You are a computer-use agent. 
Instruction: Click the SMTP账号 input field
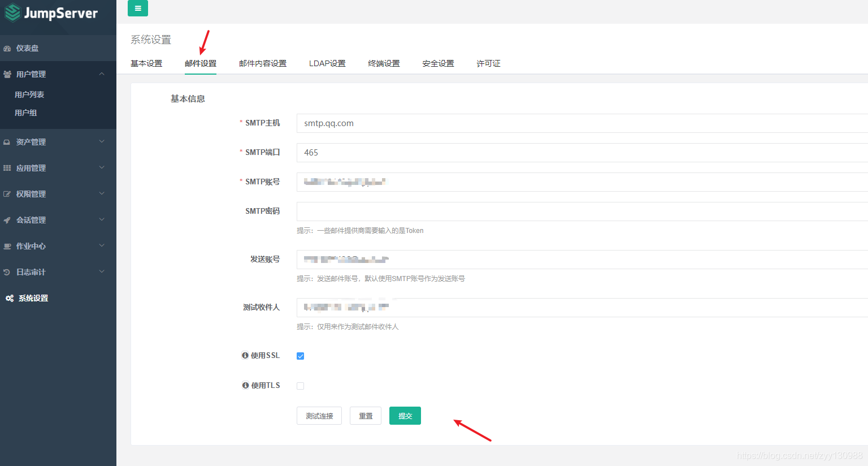(x=582, y=182)
